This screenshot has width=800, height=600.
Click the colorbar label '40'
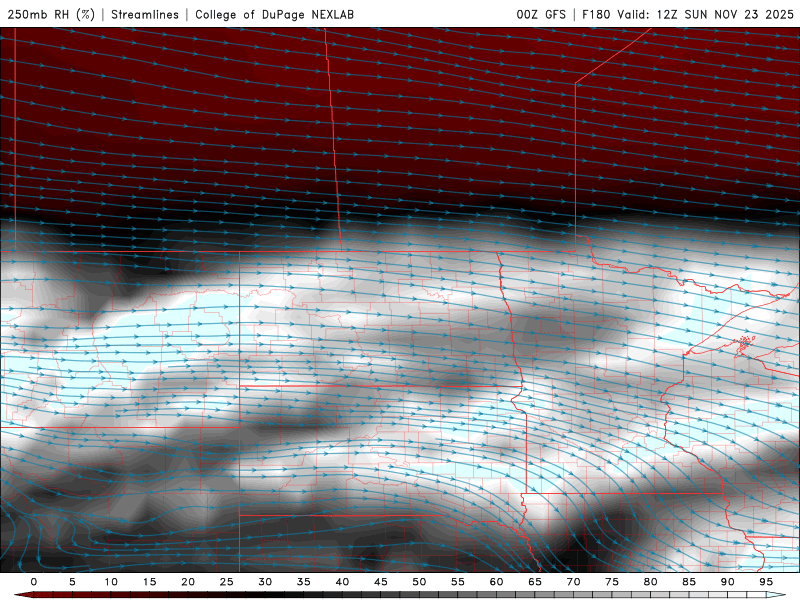pyautogui.click(x=342, y=582)
